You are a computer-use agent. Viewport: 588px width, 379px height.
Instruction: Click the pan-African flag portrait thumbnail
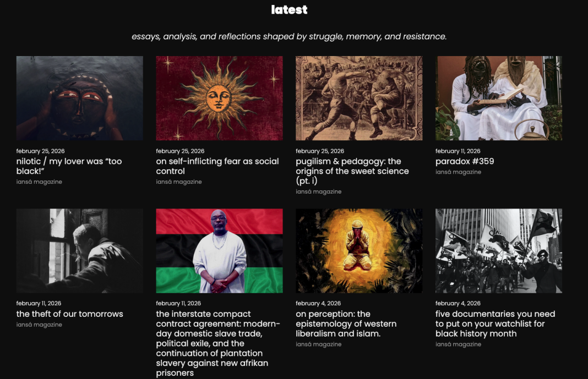click(x=219, y=250)
